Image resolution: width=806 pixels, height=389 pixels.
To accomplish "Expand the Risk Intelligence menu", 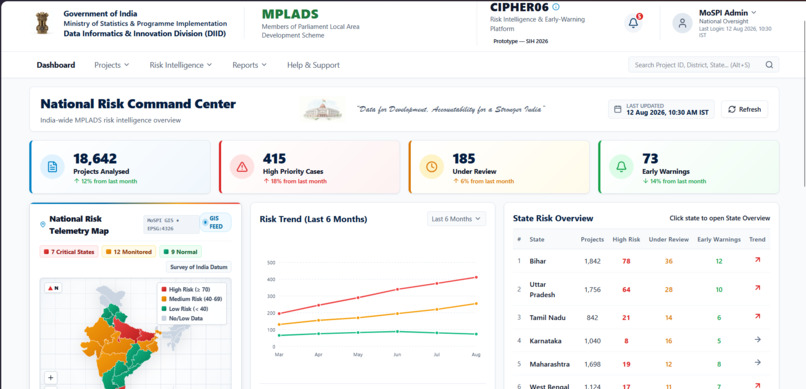I will 180,65.
